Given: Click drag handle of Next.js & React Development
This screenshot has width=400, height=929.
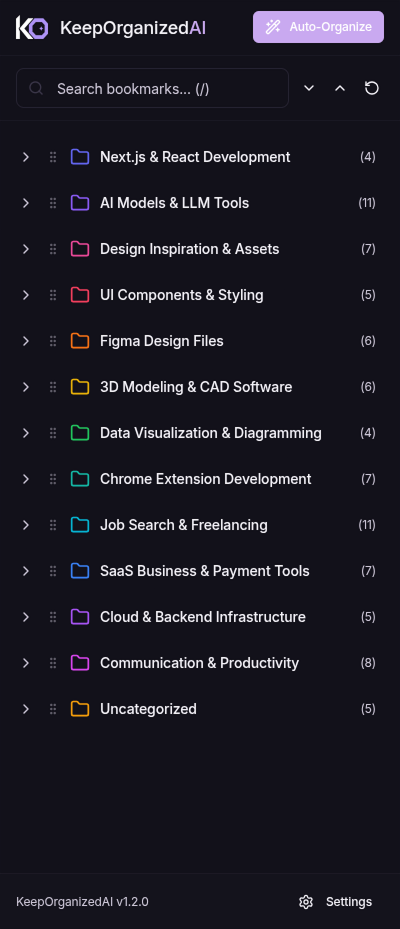Looking at the screenshot, I should tap(53, 157).
